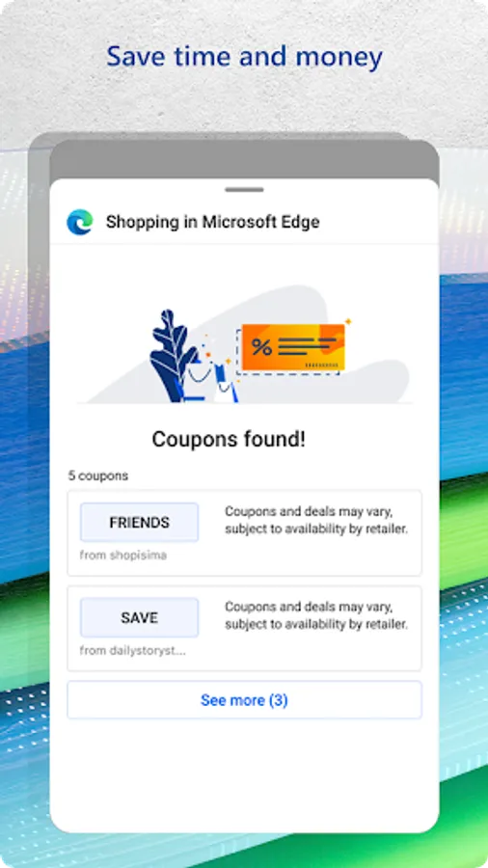488x868 pixels.
Task: Open the shopisima coupon card description
Action: click(316, 521)
